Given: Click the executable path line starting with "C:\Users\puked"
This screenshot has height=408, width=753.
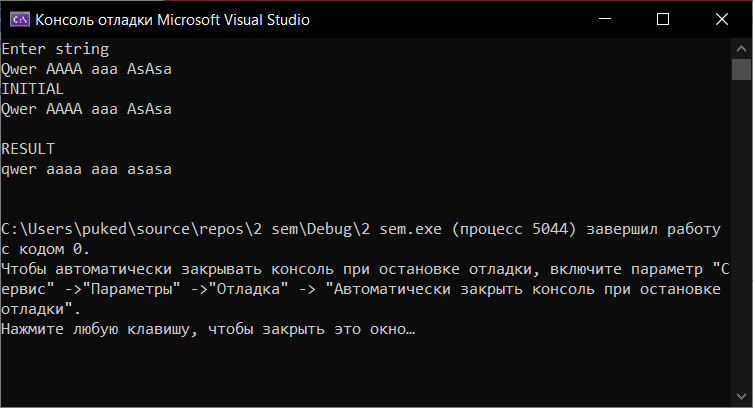Looking at the screenshot, I should click(x=360, y=229).
